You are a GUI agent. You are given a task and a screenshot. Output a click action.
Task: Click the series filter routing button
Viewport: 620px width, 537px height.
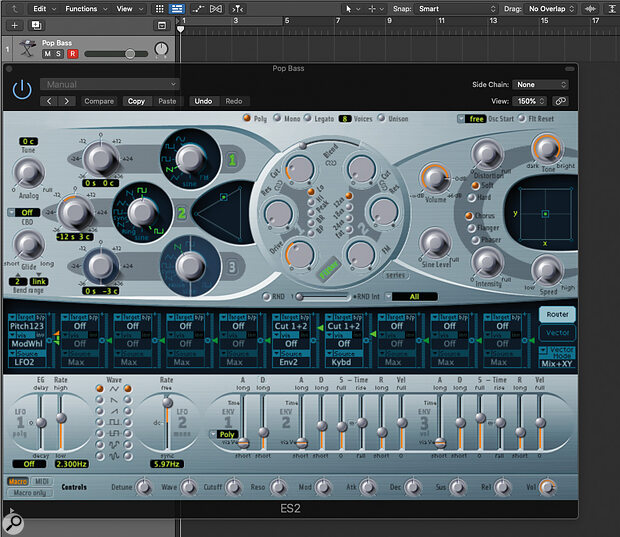pyautogui.click(x=395, y=275)
